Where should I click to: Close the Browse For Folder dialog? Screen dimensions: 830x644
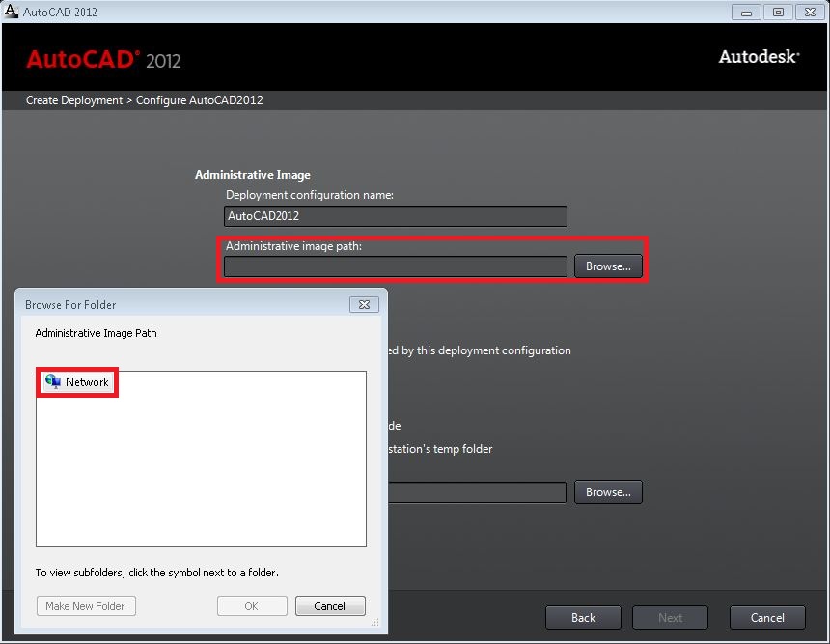[x=364, y=304]
